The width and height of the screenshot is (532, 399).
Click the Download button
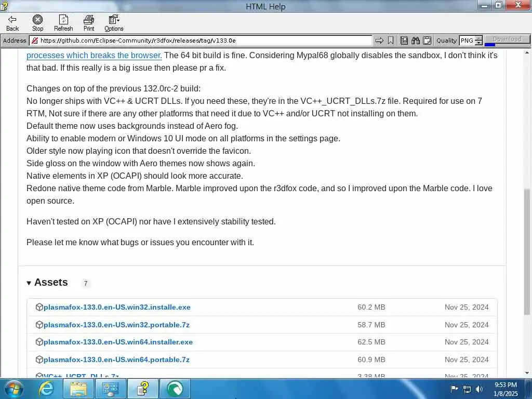click(x=507, y=39)
